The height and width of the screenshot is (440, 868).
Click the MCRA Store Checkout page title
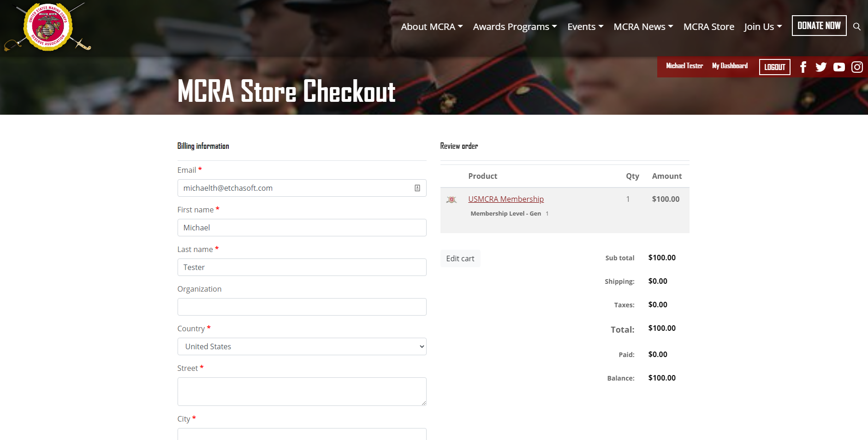[x=286, y=91]
